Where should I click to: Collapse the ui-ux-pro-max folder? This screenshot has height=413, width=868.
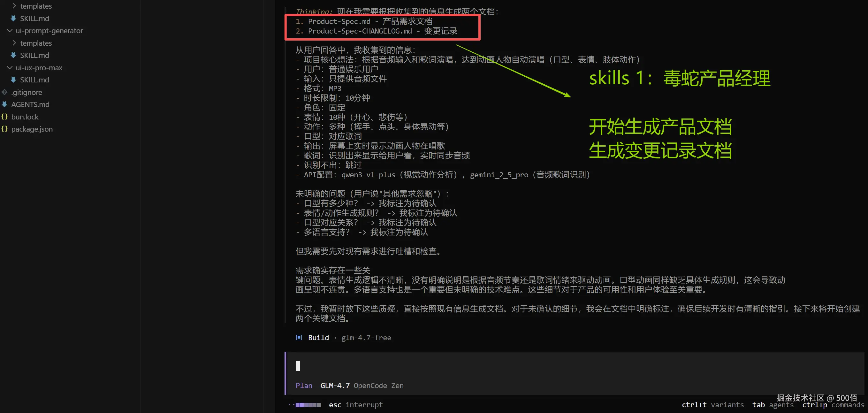[x=10, y=67]
